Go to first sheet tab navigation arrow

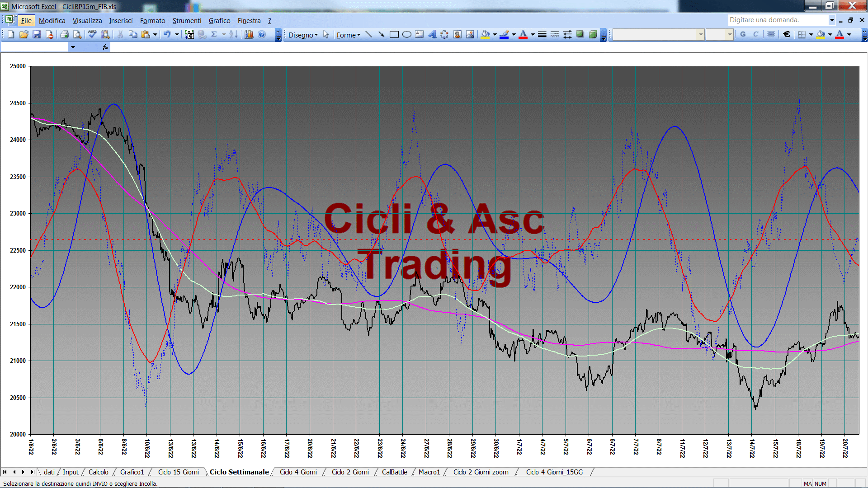pos(5,472)
